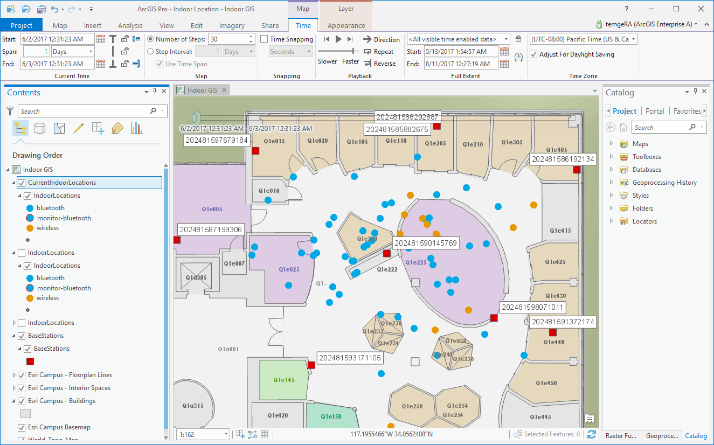
Task: Open the Project ribbon tab
Action: pyautogui.click(x=21, y=25)
